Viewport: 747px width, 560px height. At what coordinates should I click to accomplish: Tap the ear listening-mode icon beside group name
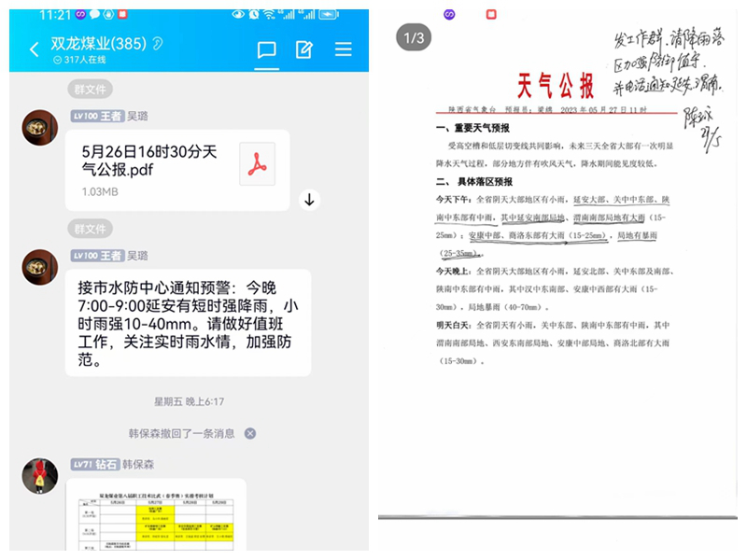pyautogui.click(x=158, y=43)
